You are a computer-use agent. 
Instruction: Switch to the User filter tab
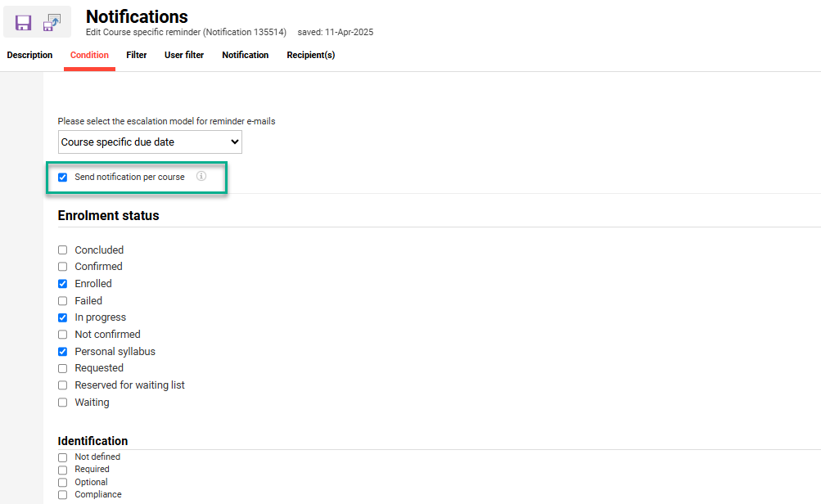[x=183, y=55]
